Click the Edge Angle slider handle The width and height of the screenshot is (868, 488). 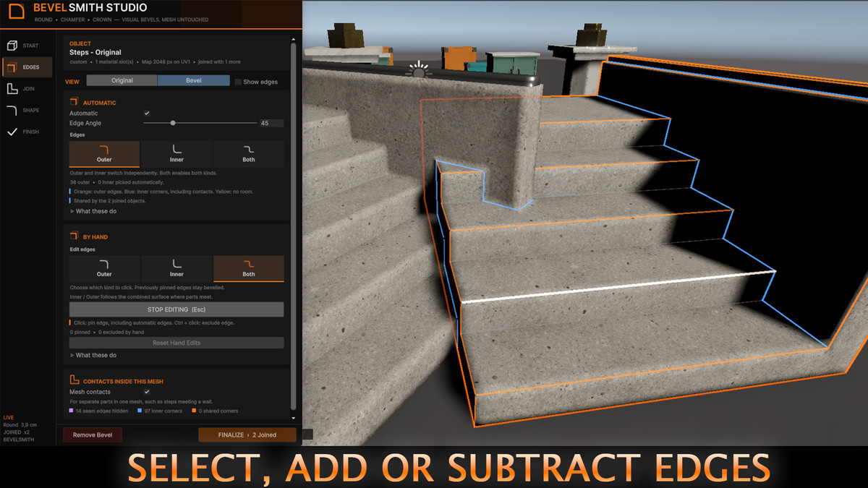[x=173, y=123]
